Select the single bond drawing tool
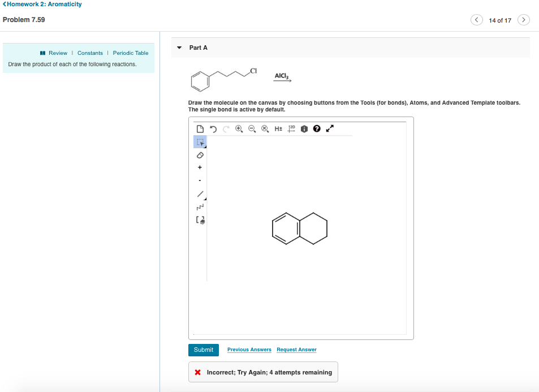This screenshot has width=539, height=392. [x=199, y=193]
